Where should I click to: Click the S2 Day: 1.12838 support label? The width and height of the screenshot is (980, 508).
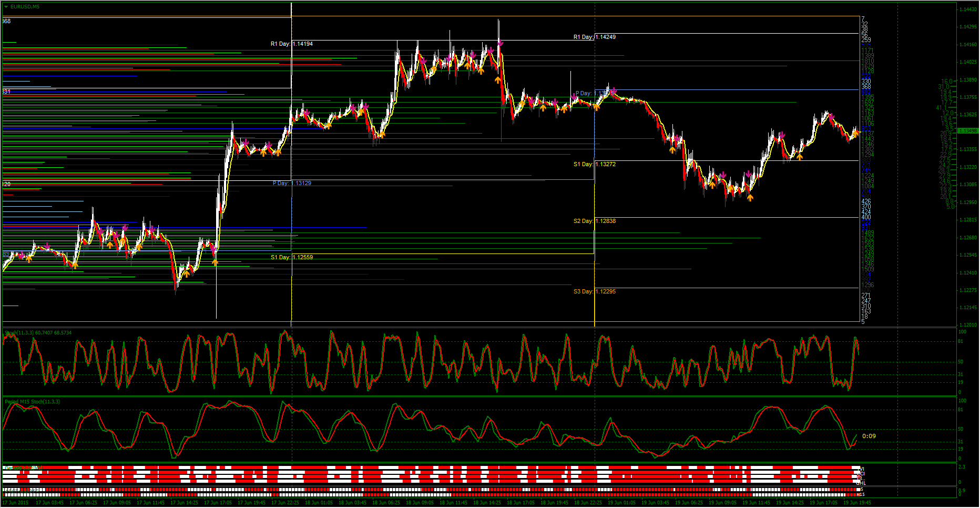[x=595, y=221]
